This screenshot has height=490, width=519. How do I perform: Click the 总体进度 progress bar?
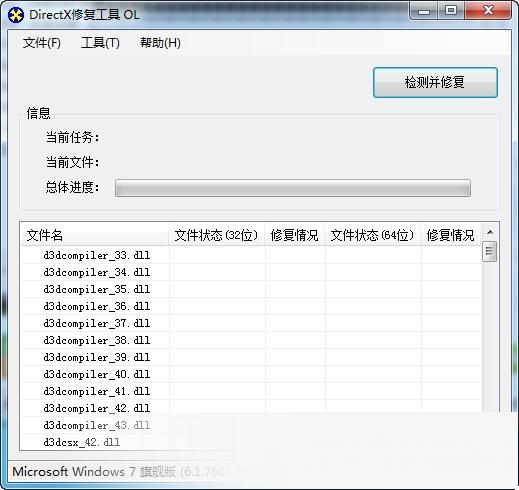coord(293,188)
